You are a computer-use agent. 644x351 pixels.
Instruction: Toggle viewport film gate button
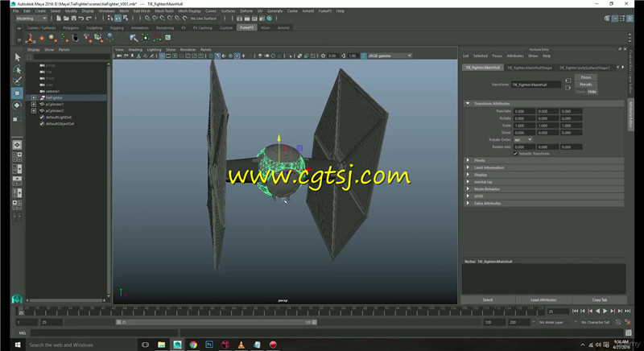point(168,56)
